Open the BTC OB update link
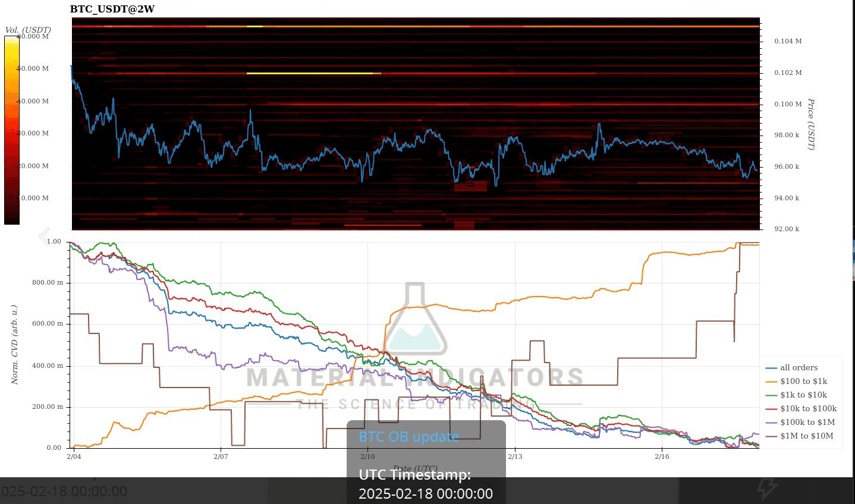The image size is (855, 504). (x=408, y=437)
